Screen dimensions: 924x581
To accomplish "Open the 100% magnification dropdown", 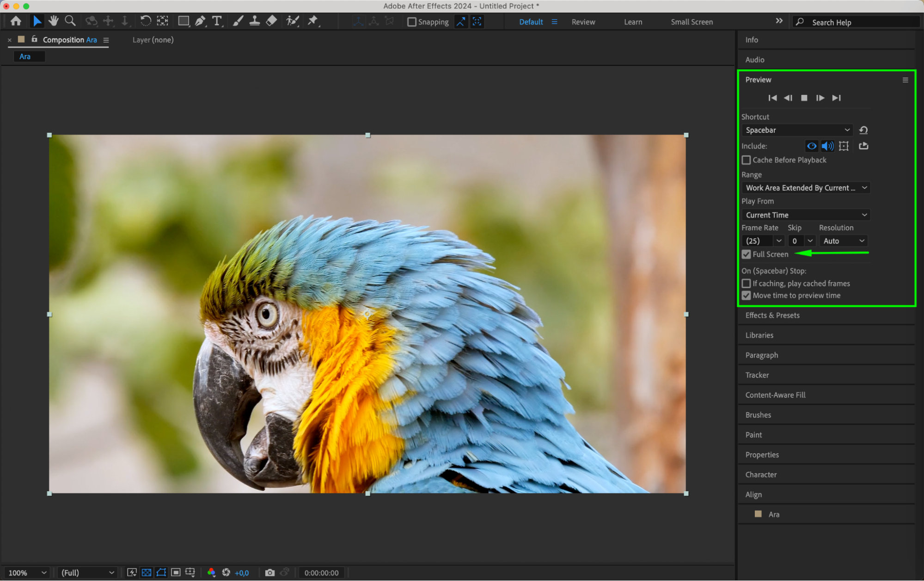I will (27, 573).
